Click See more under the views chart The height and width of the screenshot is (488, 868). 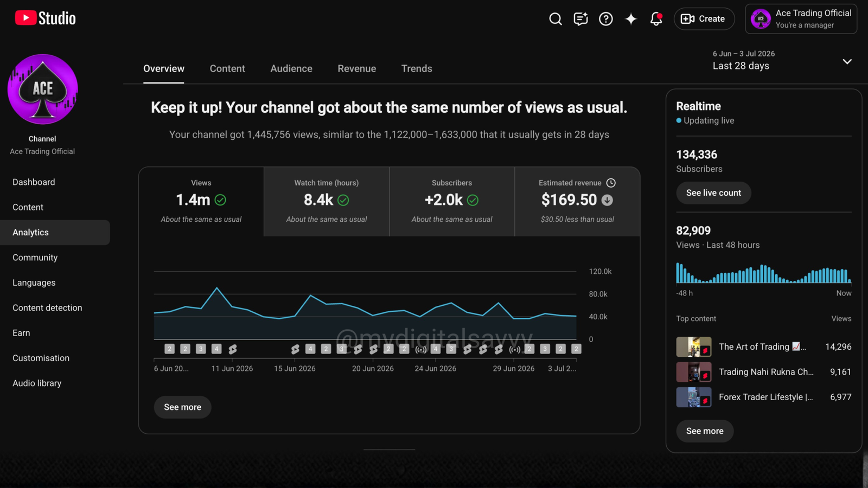pos(182,407)
